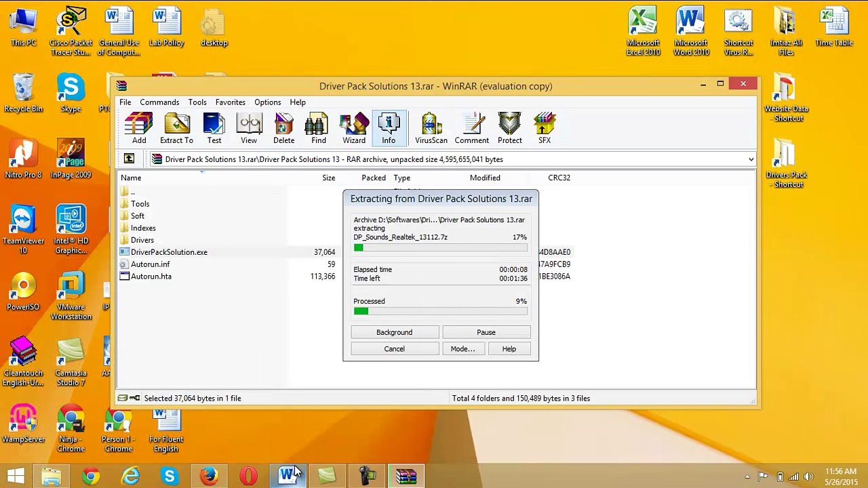Open Google Chrome from the taskbar
Screen dimensions: 868x488
click(x=90, y=476)
